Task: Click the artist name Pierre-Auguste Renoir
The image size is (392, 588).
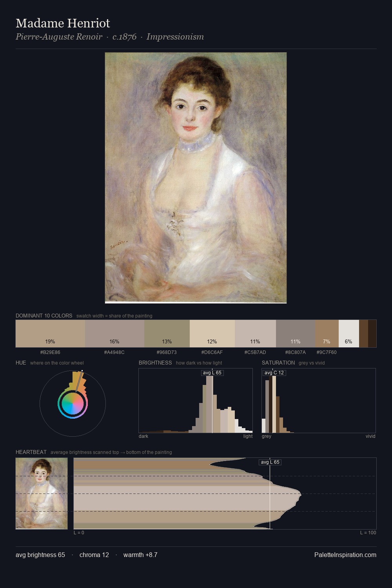Action: click(59, 37)
